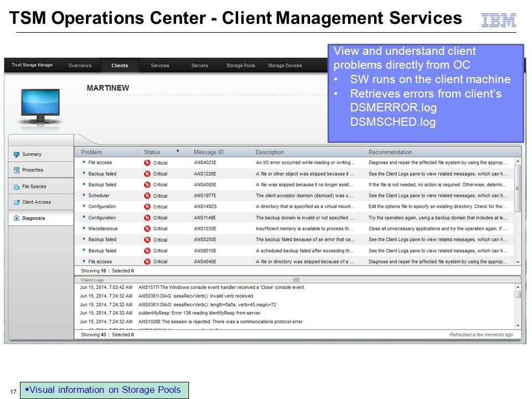Open the Storage Pools menu
The width and height of the screenshot is (532, 399).
click(241, 65)
